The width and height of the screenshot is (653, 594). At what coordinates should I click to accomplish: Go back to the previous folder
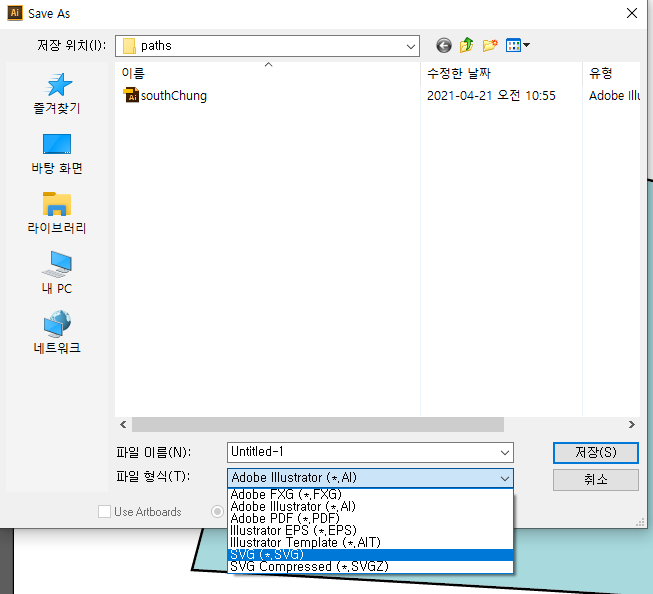[444, 45]
